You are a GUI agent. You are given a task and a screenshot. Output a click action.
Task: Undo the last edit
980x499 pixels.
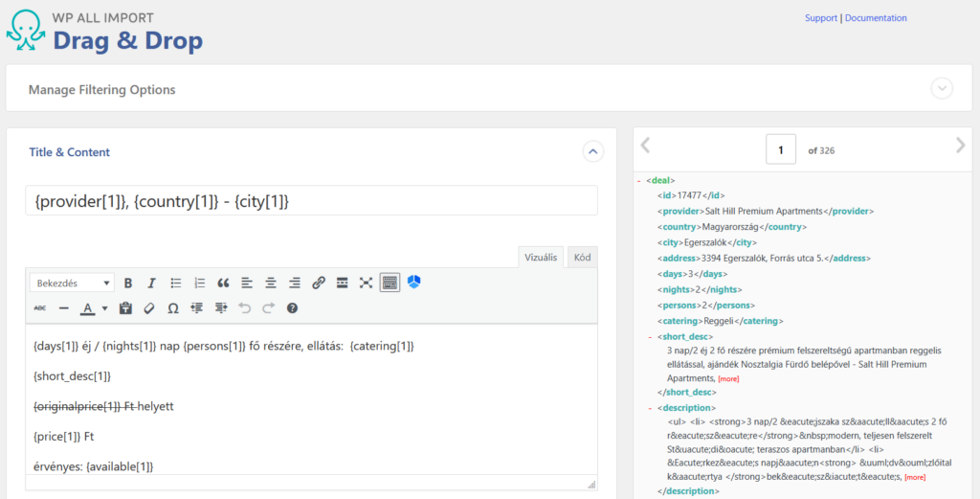pyautogui.click(x=244, y=308)
